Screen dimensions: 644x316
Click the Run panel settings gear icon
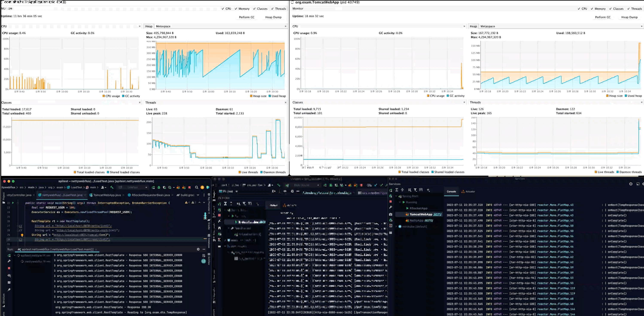198,249
